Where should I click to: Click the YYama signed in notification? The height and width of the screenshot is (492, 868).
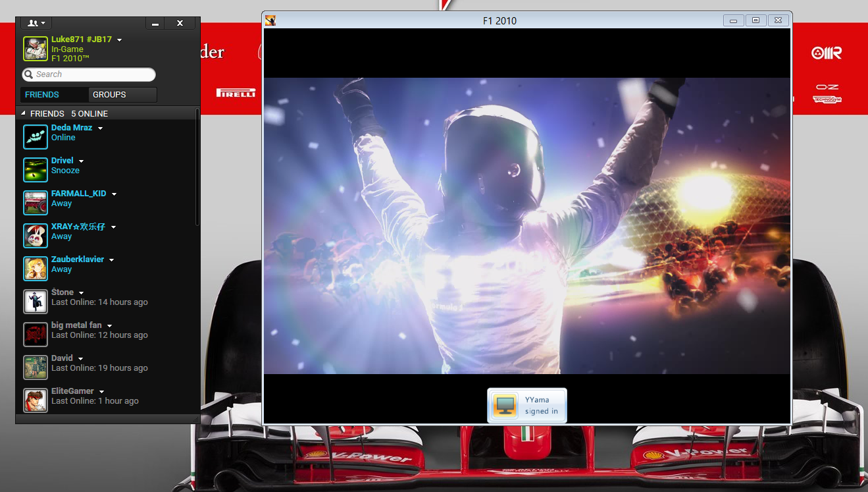[x=527, y=405]
